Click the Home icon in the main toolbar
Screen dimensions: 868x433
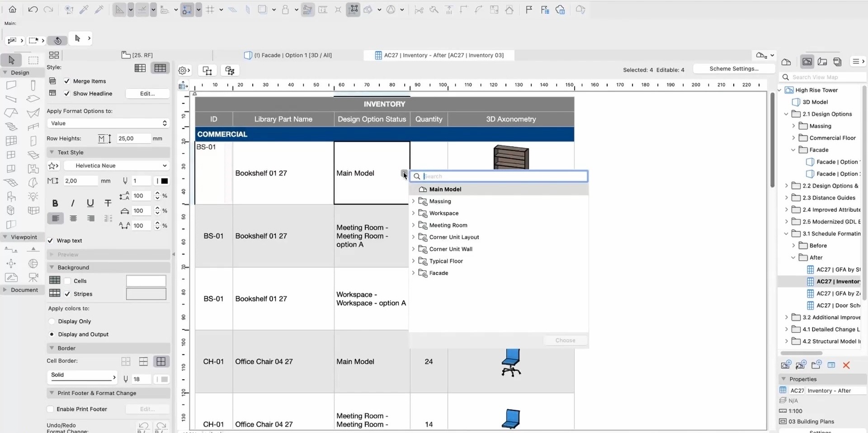click(x=11, y=9)
